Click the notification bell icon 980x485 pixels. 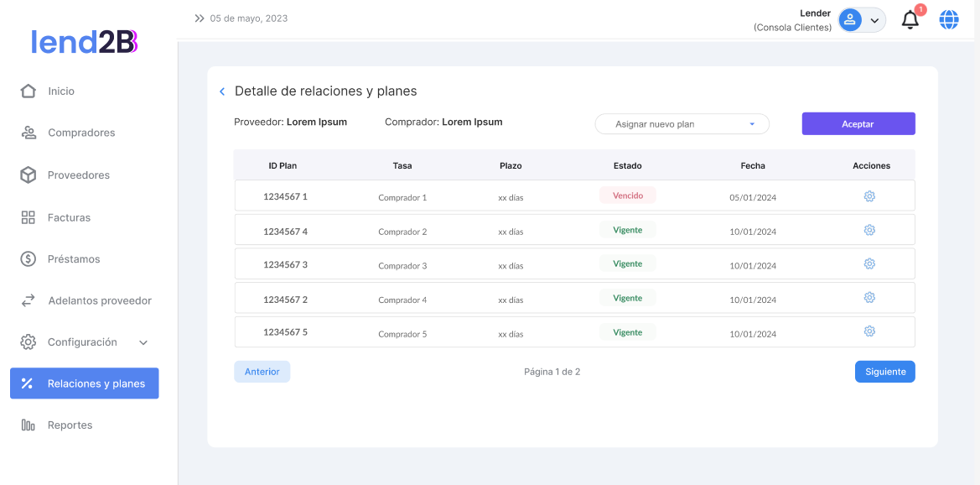point(910,20)
